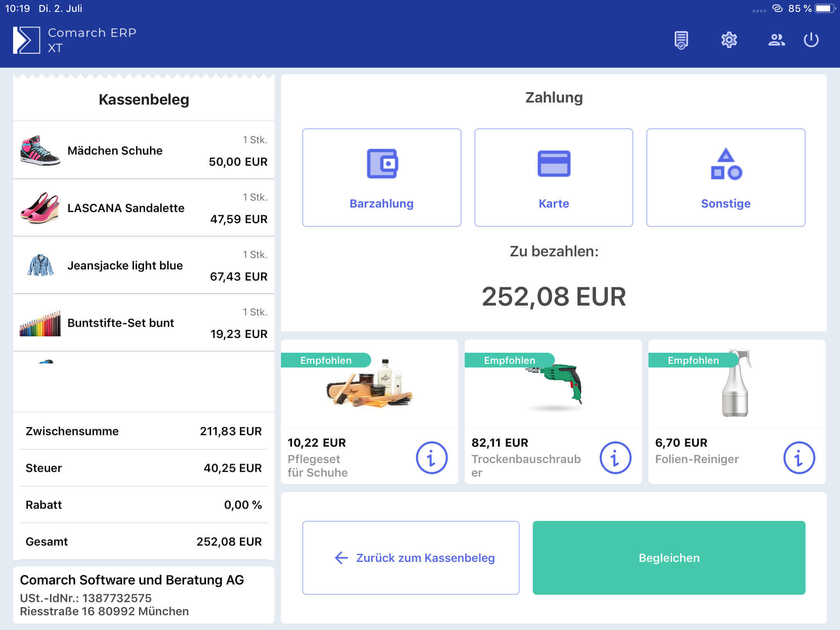Click the Gesamt total row on the receipt

point(144,541)
